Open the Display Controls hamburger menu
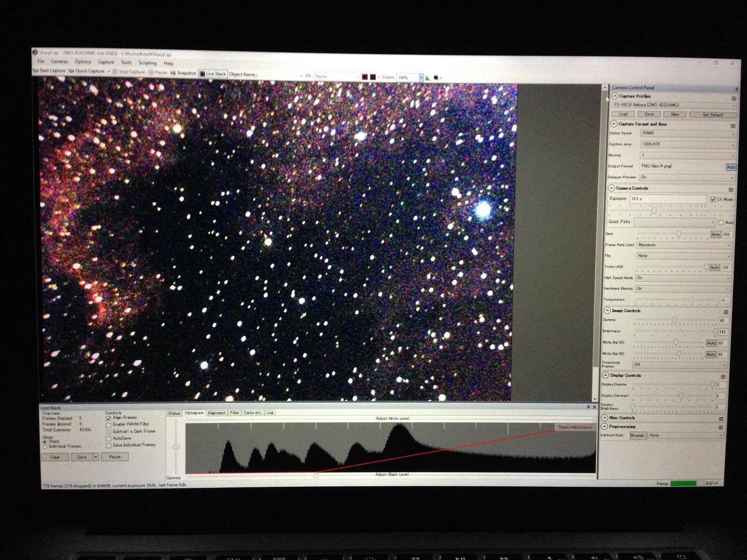 723,377
